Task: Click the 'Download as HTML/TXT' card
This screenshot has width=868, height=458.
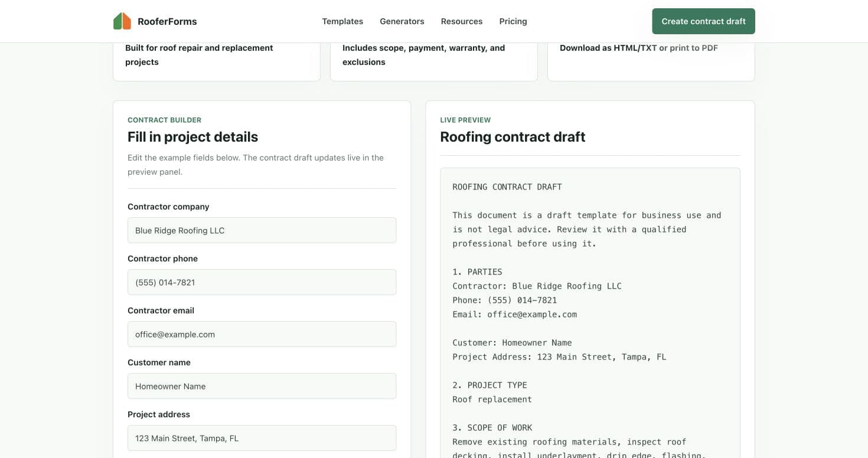Action: (x=651, y=61)
